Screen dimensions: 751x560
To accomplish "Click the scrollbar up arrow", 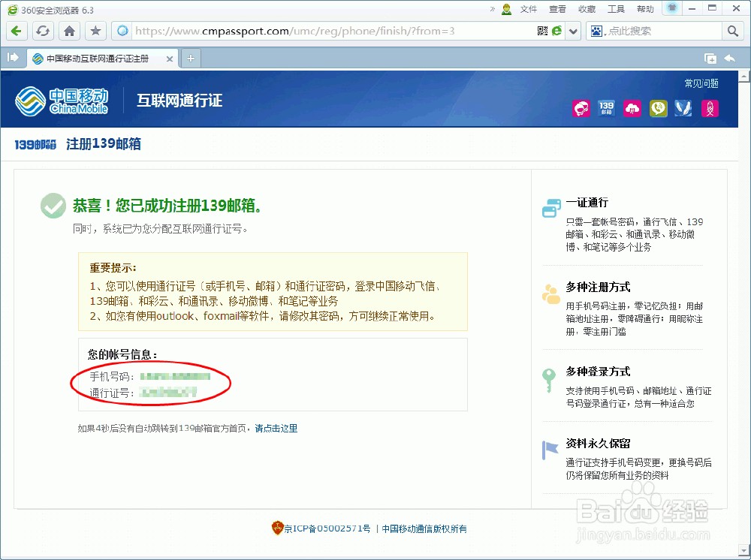I will pyautogui.click(x=744, y=76).
